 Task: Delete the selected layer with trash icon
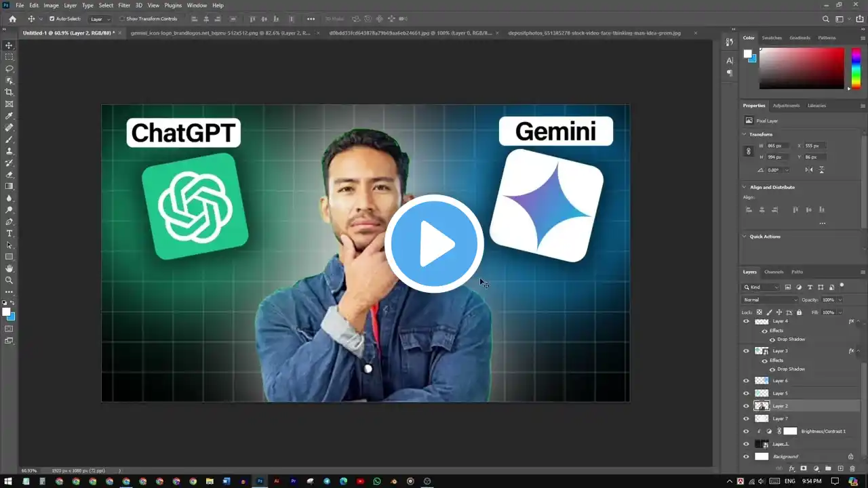pos(852,468)
